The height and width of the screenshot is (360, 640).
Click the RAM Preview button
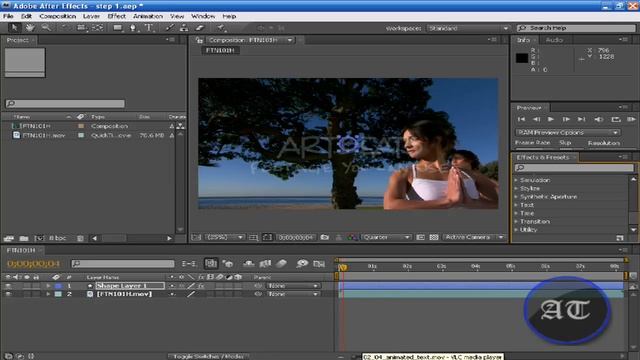(x=631, y=119)
